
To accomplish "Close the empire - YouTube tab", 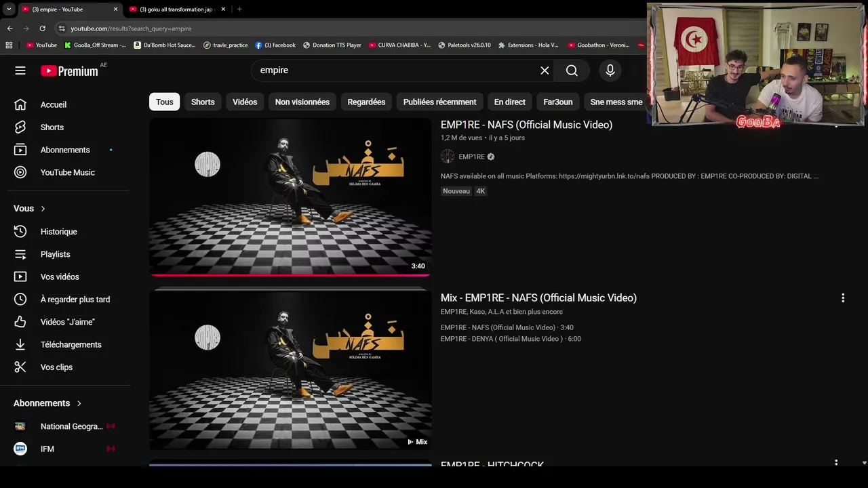I will [x=115, y=9].
